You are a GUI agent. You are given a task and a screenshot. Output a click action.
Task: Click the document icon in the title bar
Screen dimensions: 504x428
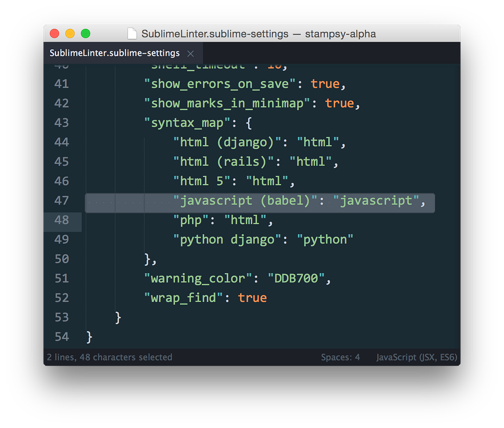(132, 33)
